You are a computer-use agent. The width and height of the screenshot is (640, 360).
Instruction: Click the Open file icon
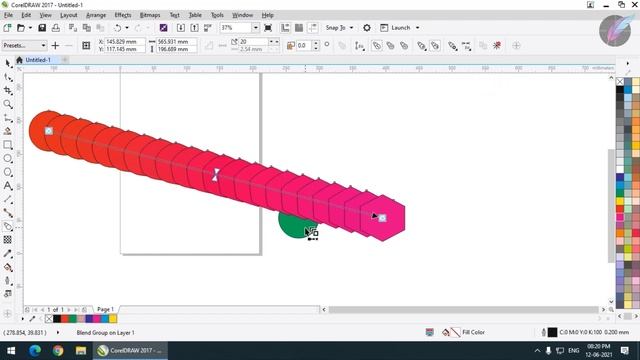tap(21, 28)
